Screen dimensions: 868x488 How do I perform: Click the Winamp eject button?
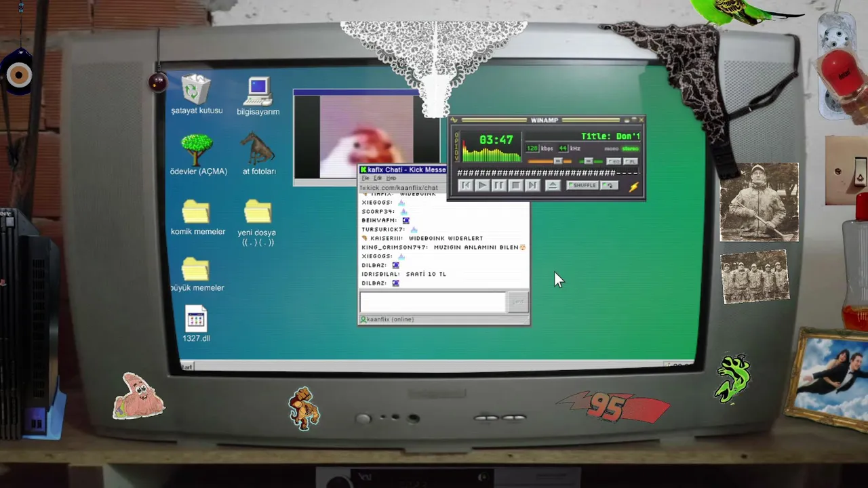[x=553, y=185]
